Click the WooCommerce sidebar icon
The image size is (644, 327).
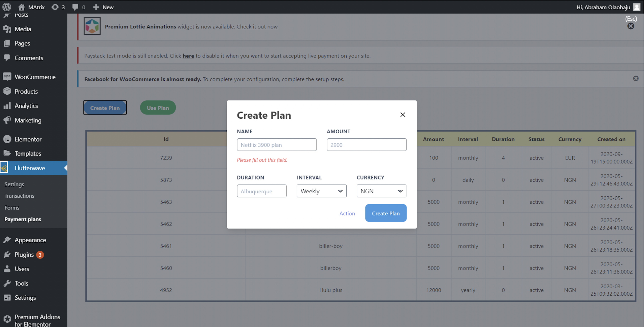7,77
